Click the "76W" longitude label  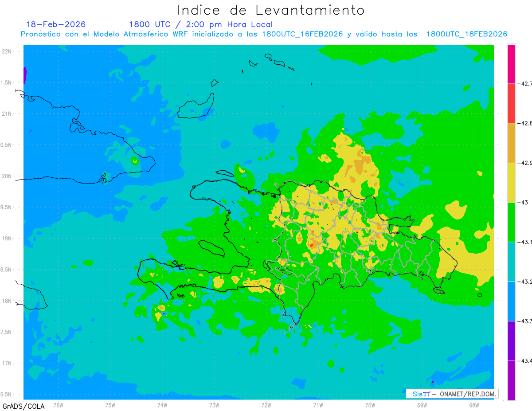click(58, 405)
